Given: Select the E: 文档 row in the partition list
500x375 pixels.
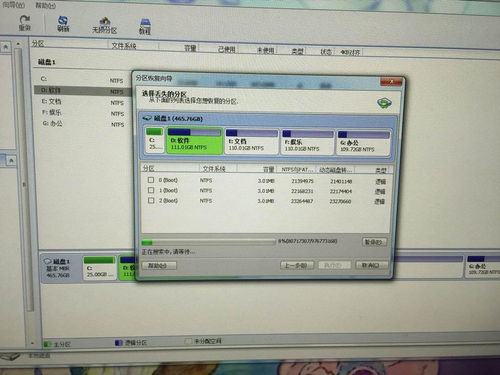Looking at the screenshot, I should point(83,102).
